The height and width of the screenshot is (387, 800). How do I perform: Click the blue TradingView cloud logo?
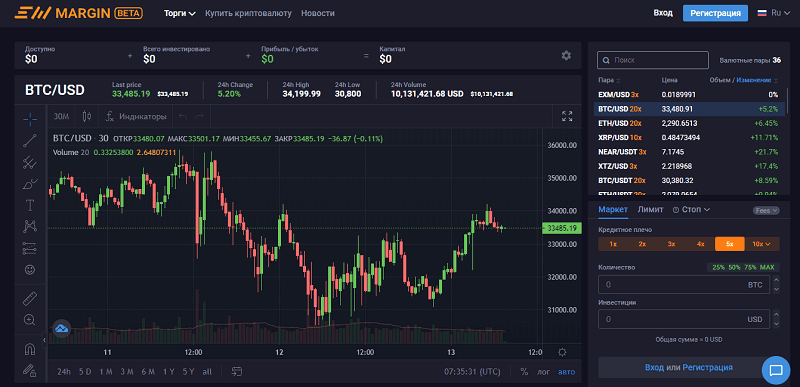(x=62, y=328)
